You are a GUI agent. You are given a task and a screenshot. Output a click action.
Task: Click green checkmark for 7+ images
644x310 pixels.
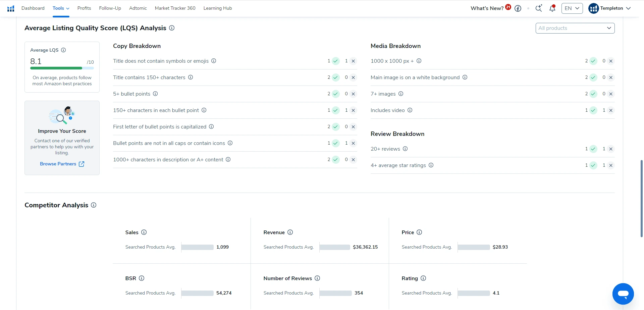pos(593,94)
